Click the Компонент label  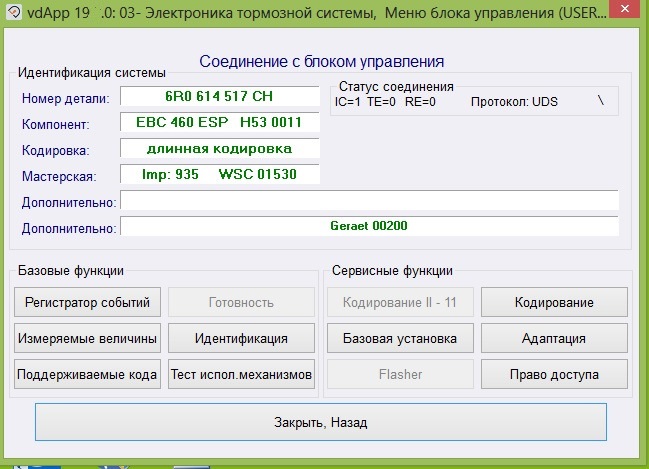(x=55, y=125)
